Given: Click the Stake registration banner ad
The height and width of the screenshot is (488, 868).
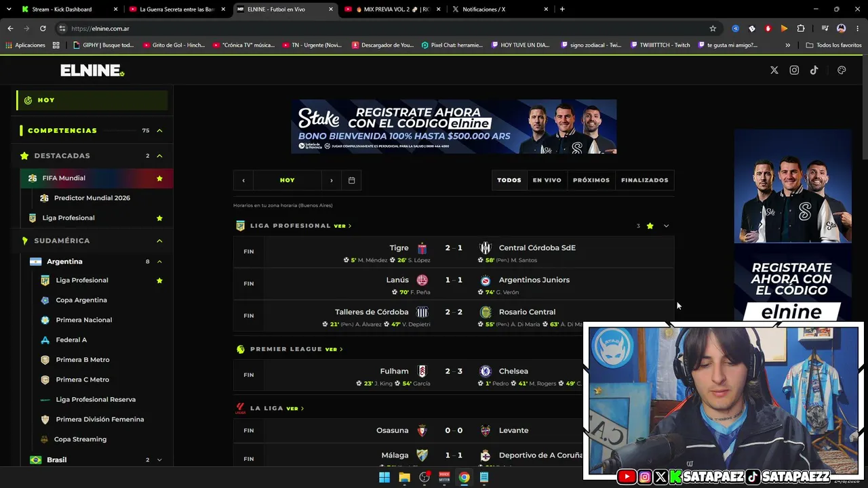Looking at the screenshot, I should pos(454,127).
